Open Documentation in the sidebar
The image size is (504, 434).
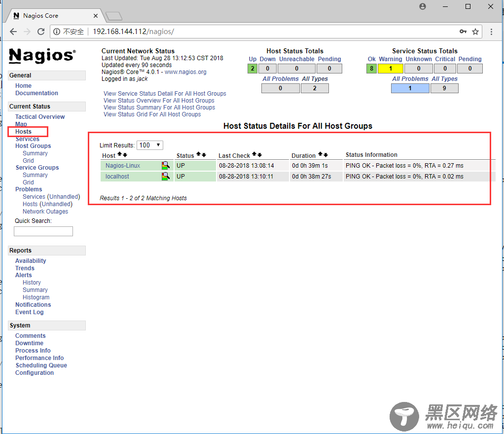(x=36, y=93)
